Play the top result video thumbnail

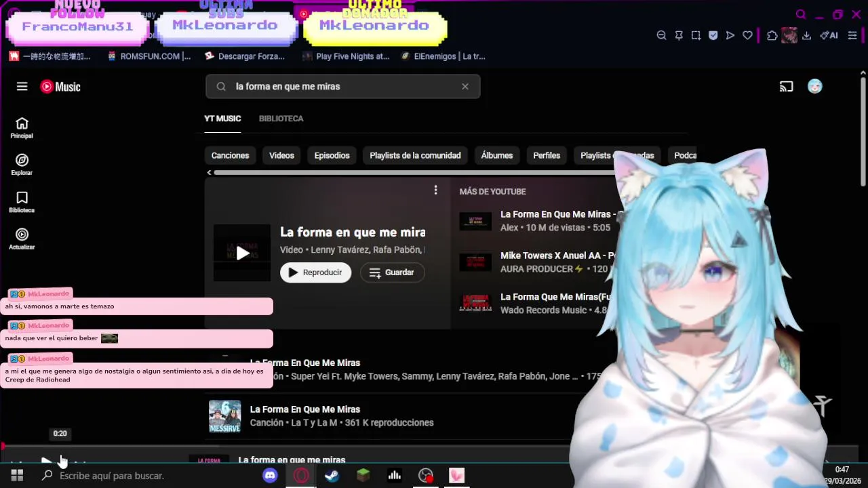click(242, 253)
